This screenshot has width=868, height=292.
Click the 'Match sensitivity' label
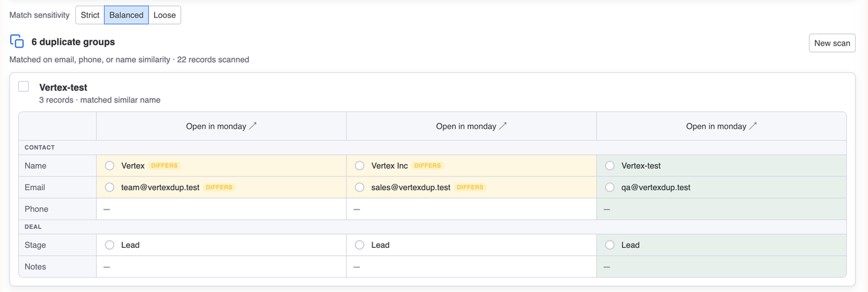click(x=39, y=15)
